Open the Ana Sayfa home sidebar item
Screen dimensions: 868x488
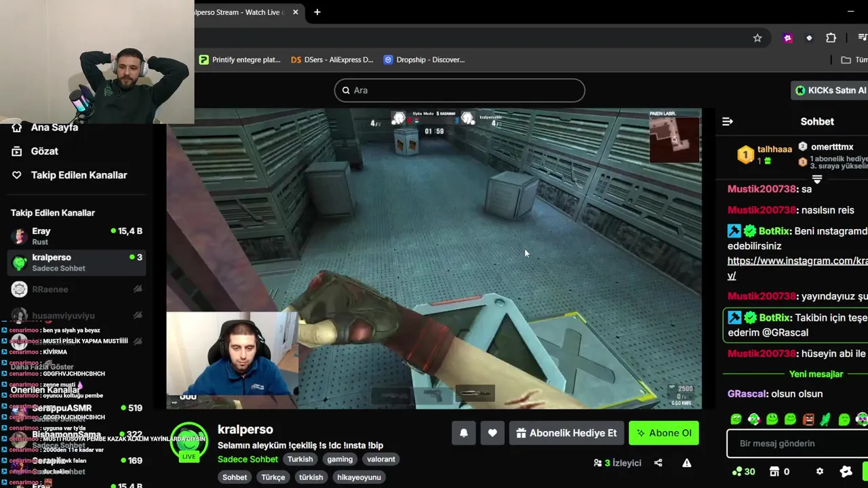pyautogui.click(x=45, y=127)
